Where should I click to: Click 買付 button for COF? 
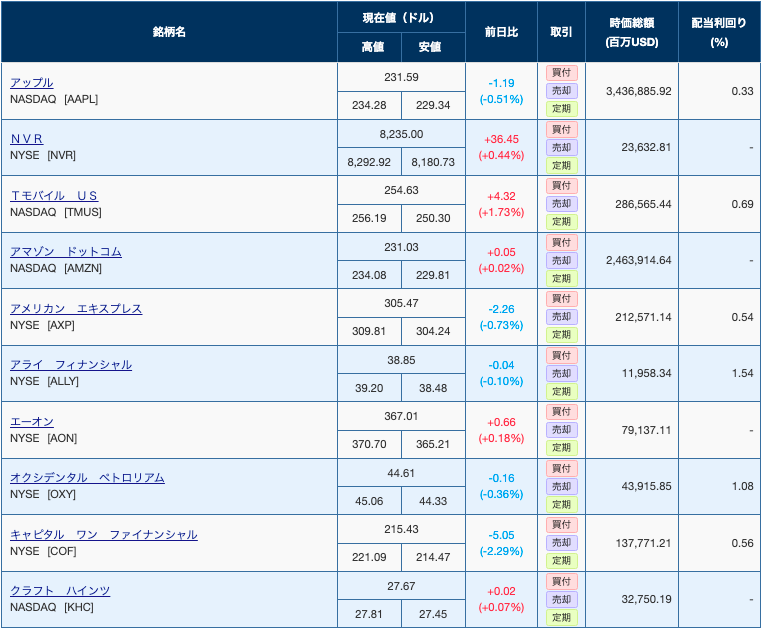pos(562,525)
